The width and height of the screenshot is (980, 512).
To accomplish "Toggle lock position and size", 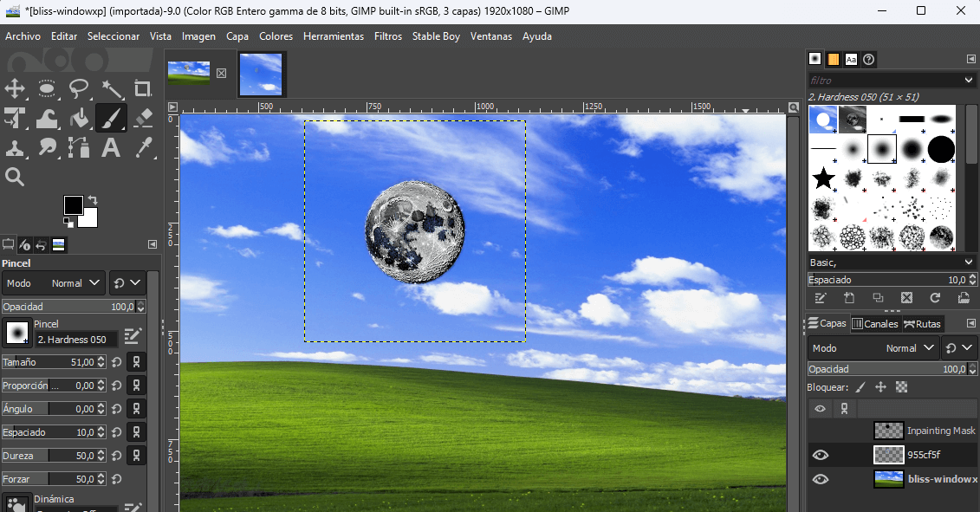I will (880, 387).
